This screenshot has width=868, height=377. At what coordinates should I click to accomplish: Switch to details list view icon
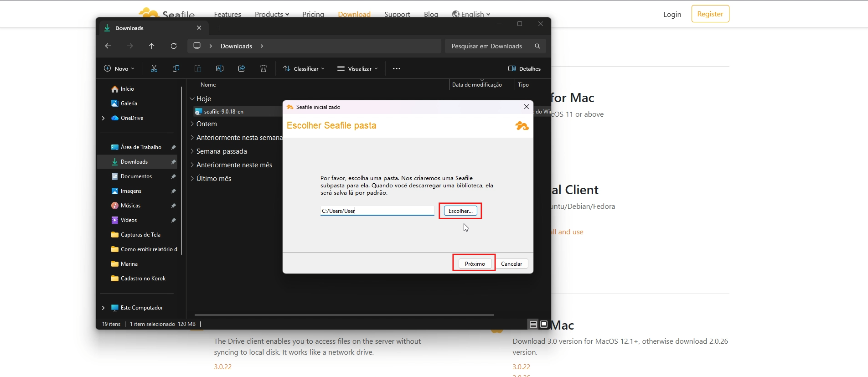click(x=533, y=325)
